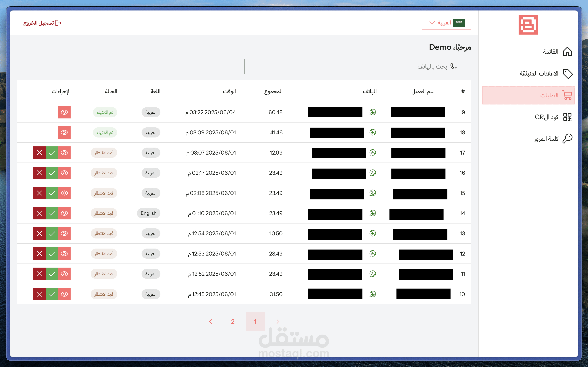Open the العربية language dropdown

click(x=446, y=23)
